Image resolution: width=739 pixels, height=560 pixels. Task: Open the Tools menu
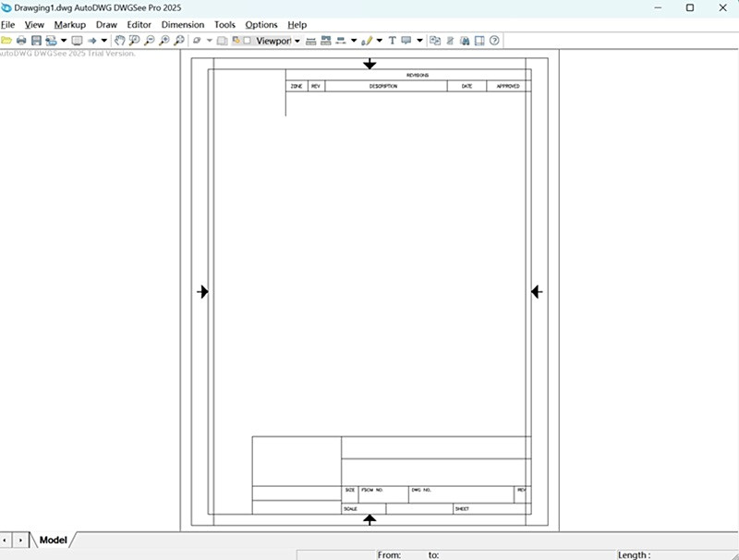point(224,25)
